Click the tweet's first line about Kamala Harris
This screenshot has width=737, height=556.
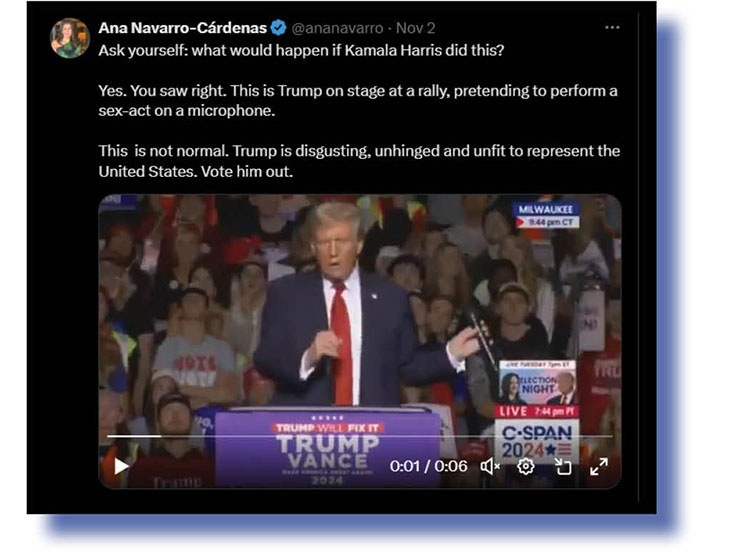click(x=301, y=50)
